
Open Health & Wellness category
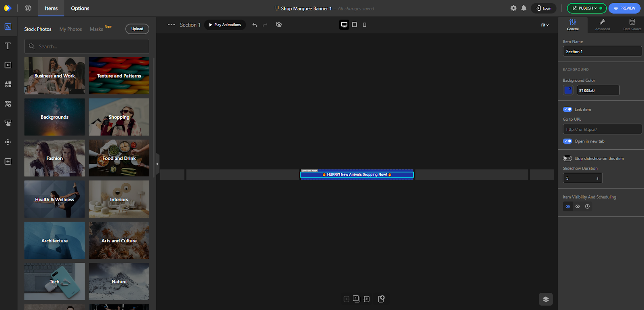(54, 199)
